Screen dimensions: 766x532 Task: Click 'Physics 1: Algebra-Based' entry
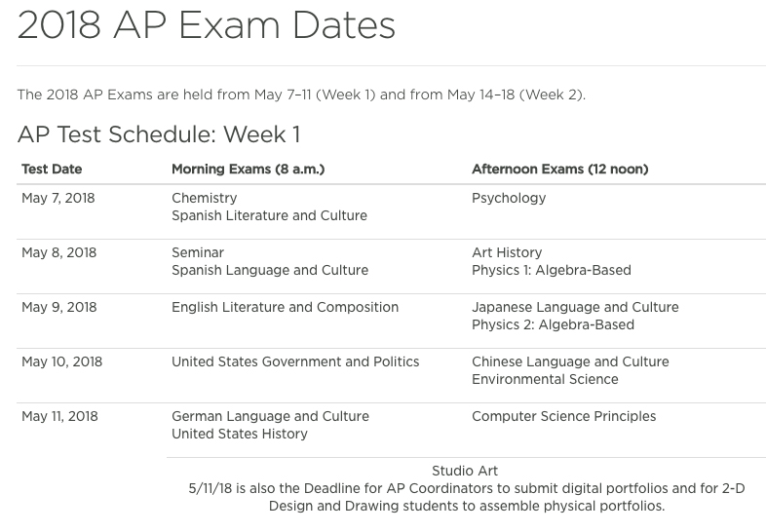tap(552, 270)
